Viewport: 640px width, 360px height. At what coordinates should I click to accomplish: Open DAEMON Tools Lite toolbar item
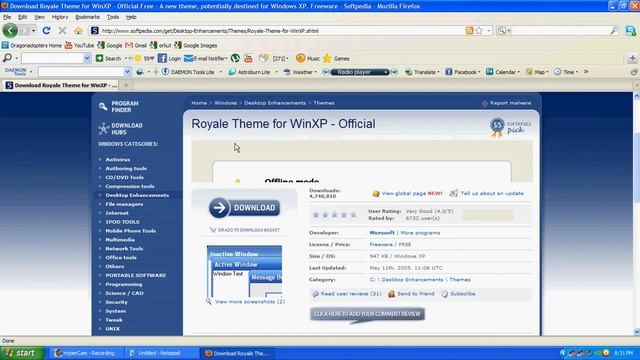(188, 72)
